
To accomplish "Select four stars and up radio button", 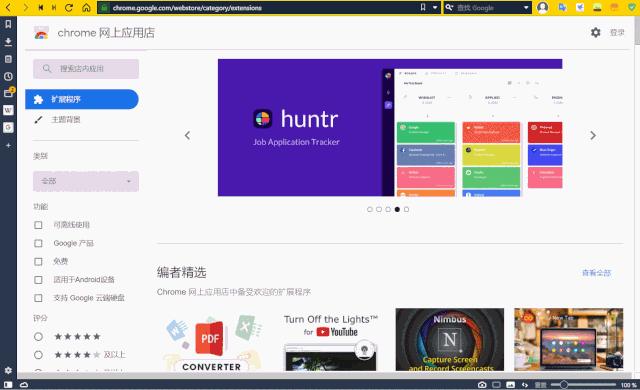I will click(38, 355).
